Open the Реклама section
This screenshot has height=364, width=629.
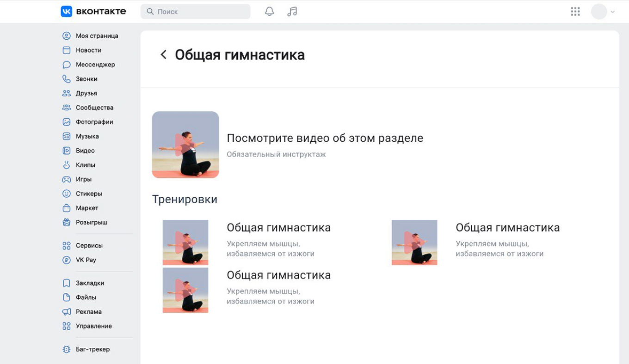[x=66, y=311]
